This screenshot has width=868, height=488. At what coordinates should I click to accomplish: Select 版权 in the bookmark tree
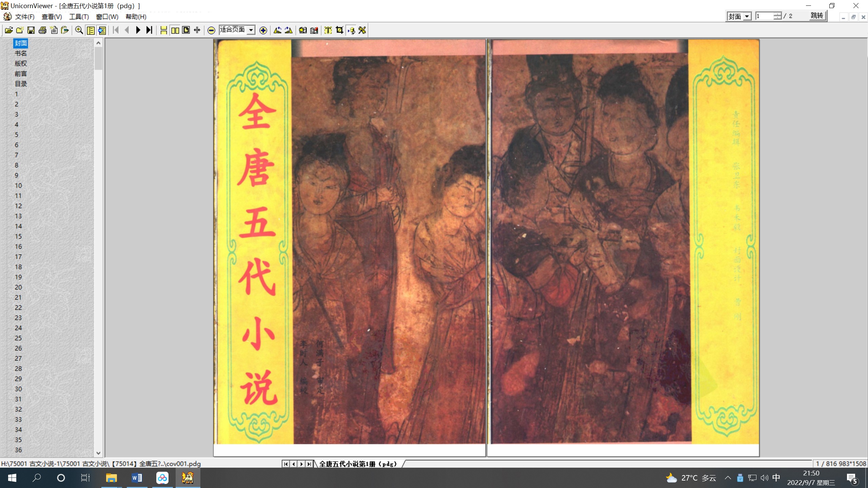click(x=21, y=63)
